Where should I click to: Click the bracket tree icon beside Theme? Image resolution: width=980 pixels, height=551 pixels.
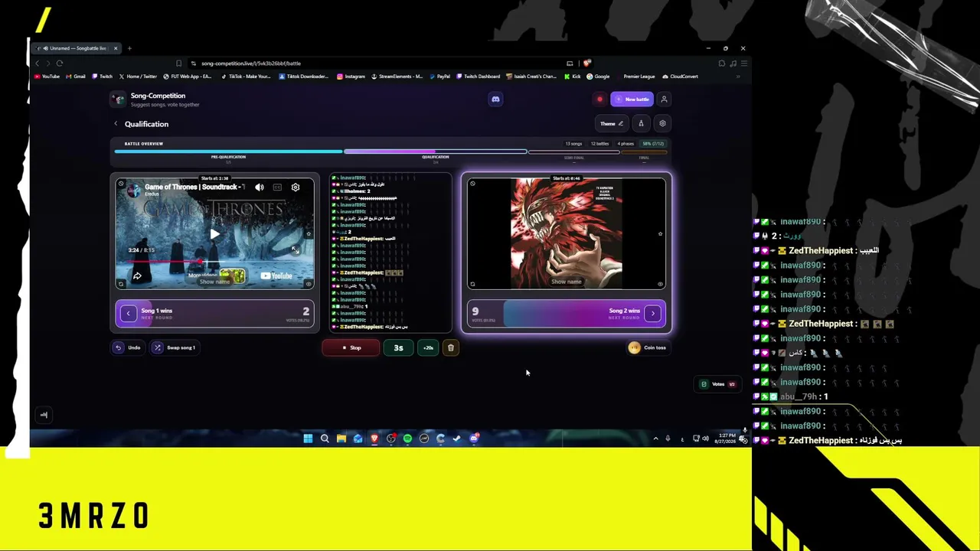point(642,123)
